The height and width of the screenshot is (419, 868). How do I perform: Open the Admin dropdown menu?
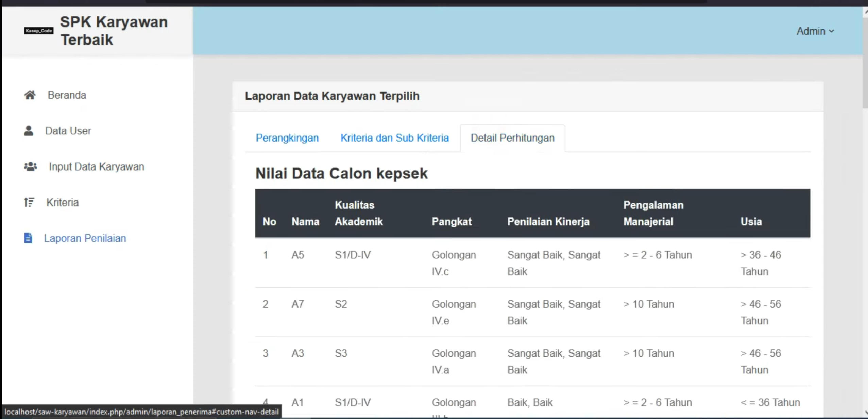click(x=815, y=31)
